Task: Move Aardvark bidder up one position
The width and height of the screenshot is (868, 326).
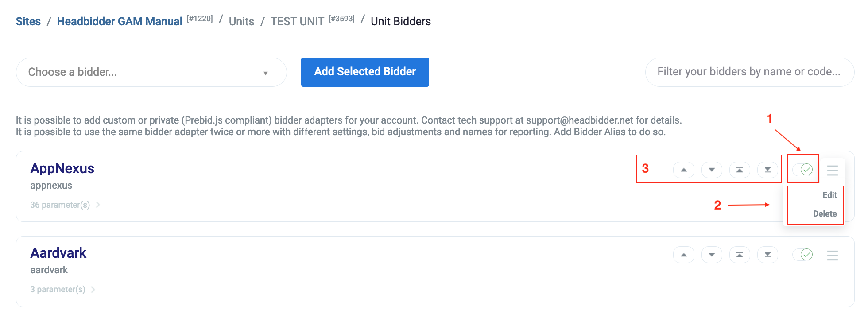Action: 684,255
